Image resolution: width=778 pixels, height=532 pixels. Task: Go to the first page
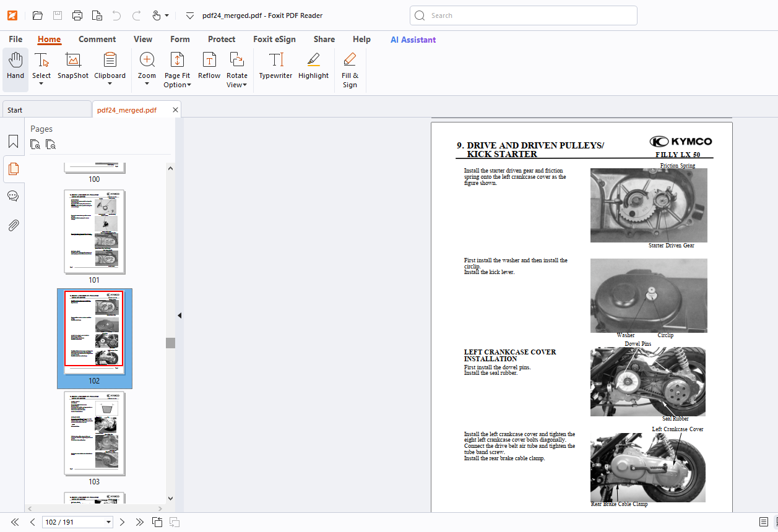point(15,522)
